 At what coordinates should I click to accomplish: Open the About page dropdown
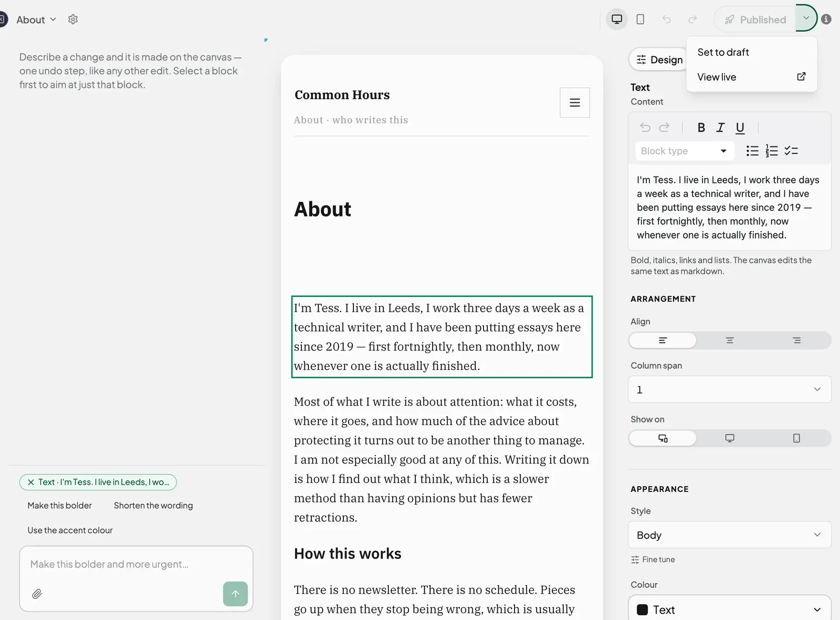(x=36, y=19)
